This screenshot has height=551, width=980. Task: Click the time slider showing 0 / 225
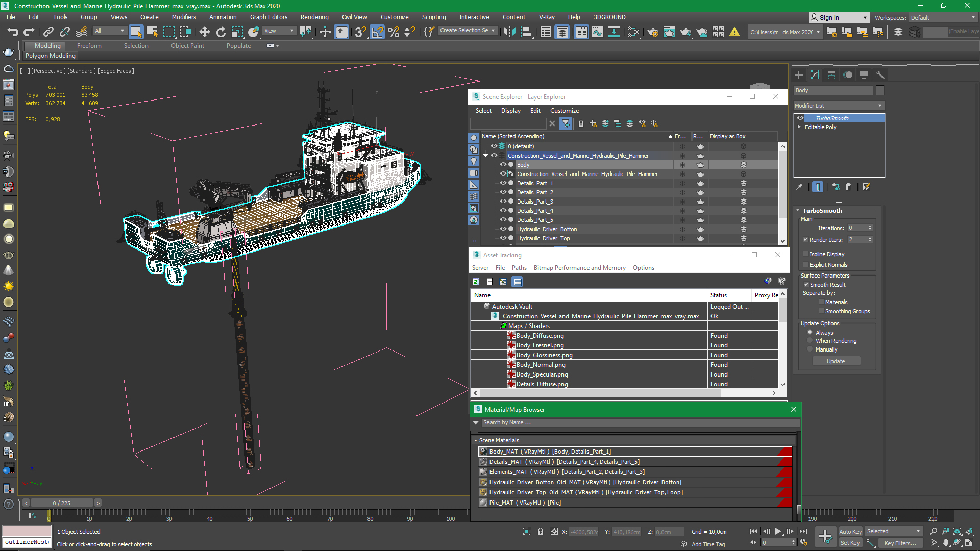(x=62, y=503)
